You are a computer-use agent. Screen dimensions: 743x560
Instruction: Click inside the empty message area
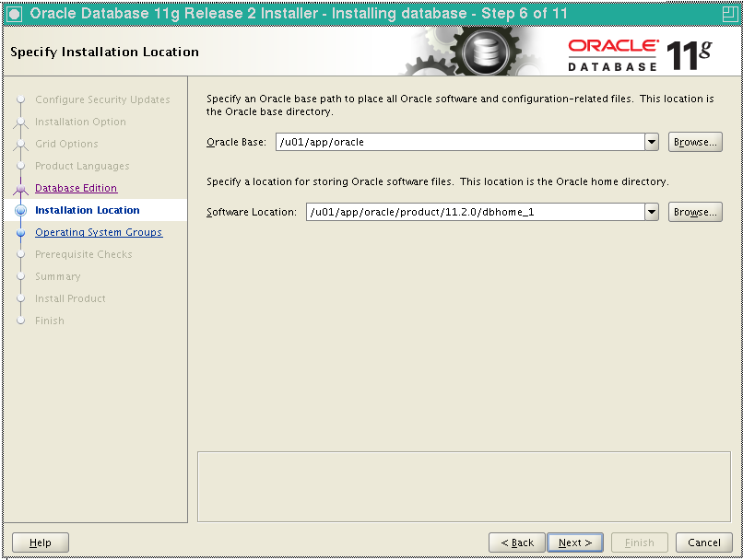click(464, 486)
